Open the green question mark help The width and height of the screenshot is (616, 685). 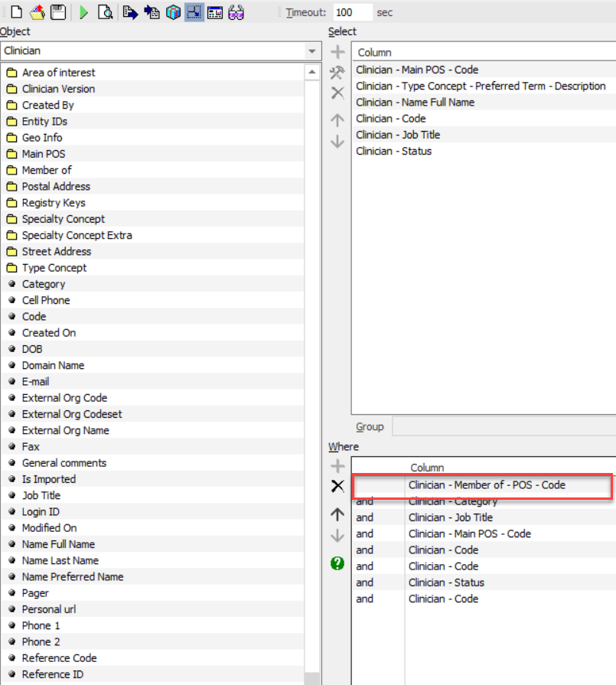[x=337, y=563]
